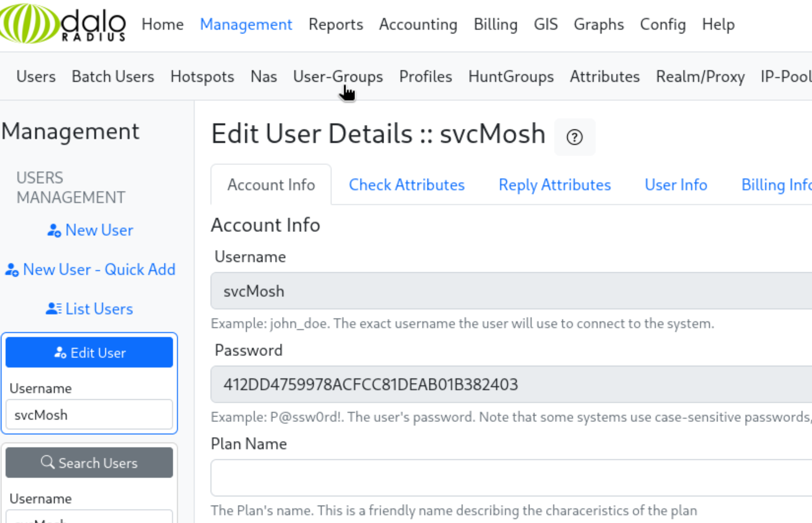Open the Management menu
The width and height of the screenshot is (812, 523).
[x=246, y=24]
